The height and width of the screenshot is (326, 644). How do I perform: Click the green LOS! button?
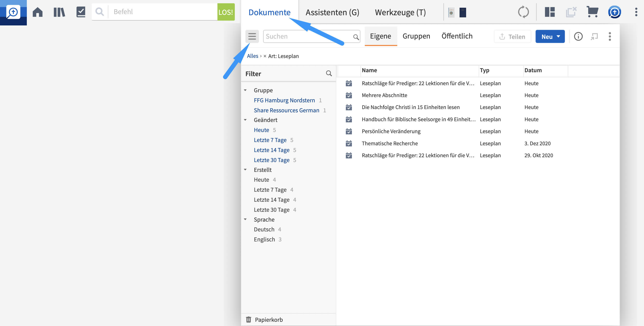pyautogui.click(x=226, y=12)
